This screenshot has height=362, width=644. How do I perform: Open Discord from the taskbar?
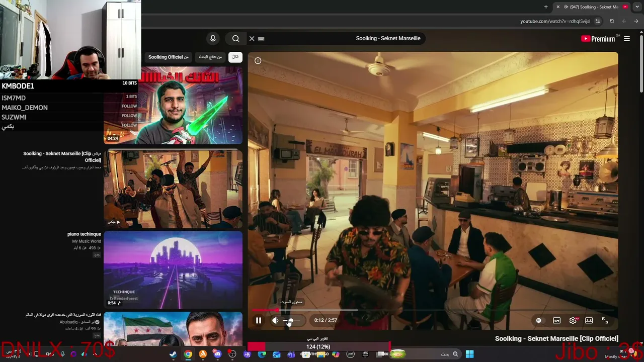[217, 354]
